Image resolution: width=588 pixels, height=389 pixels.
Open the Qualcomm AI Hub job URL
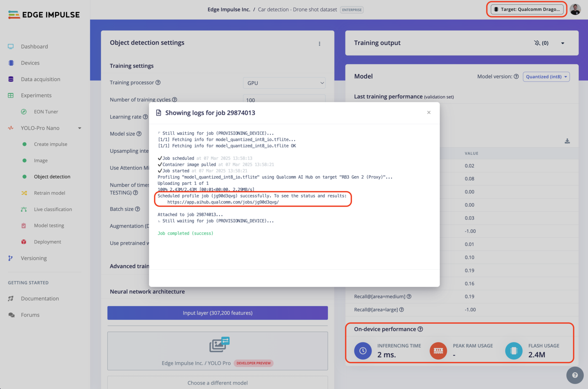tap(223, 202)
